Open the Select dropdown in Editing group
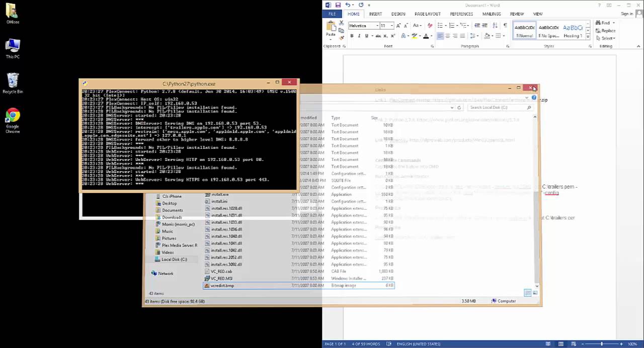644x348 pixels. tap(605, 38)
